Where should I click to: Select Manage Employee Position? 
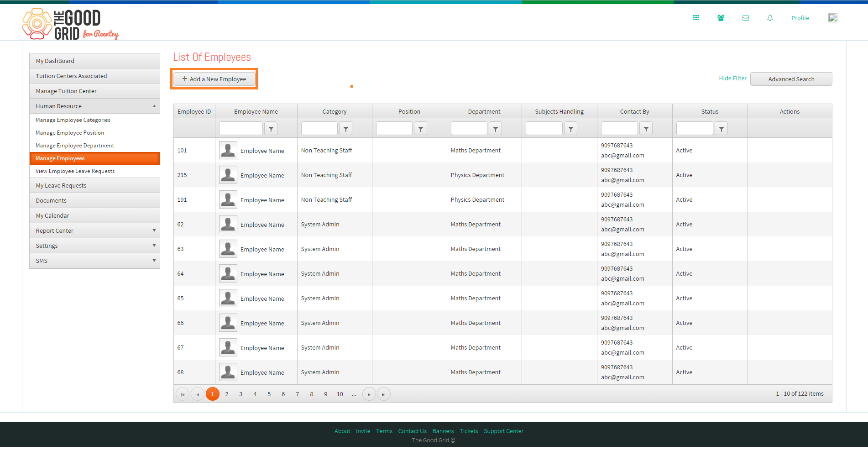pyautogui.click(x=94, y=133)
